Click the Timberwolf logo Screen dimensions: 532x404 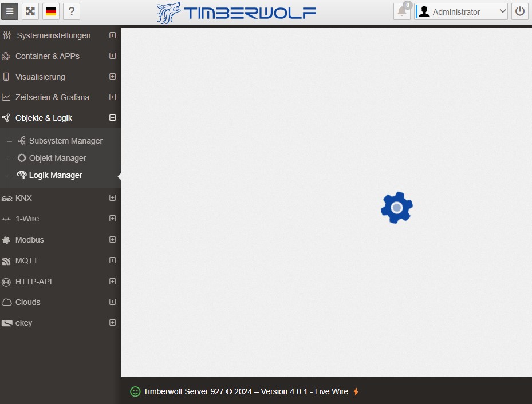click(237, 13)
